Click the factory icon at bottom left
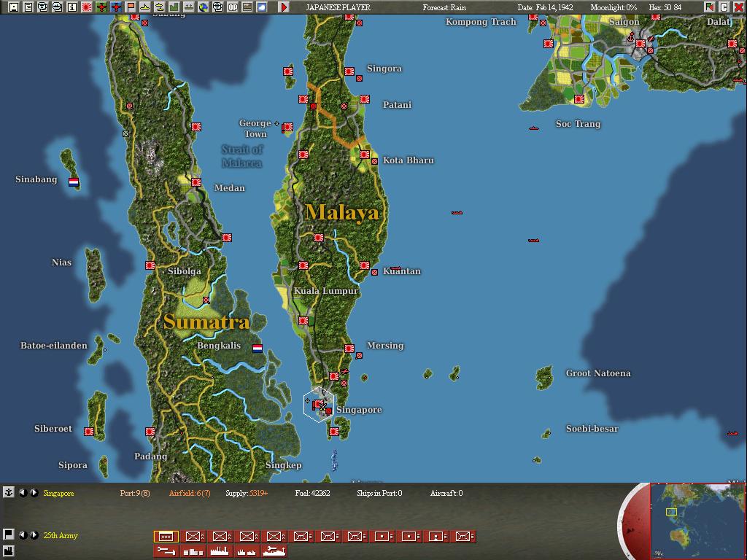Viewport: 747px width, 560px height. pos(8,553)
